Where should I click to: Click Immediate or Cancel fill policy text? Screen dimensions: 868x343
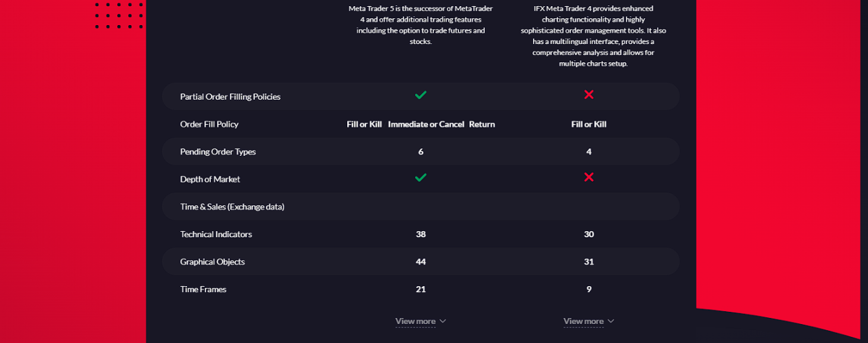[x=426, y=124]
